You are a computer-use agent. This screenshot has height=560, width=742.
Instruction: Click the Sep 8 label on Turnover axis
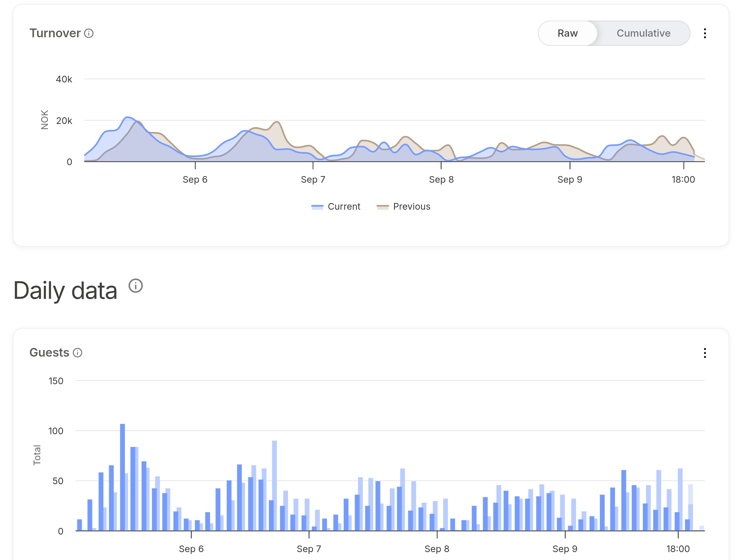[x=441, y=179]
